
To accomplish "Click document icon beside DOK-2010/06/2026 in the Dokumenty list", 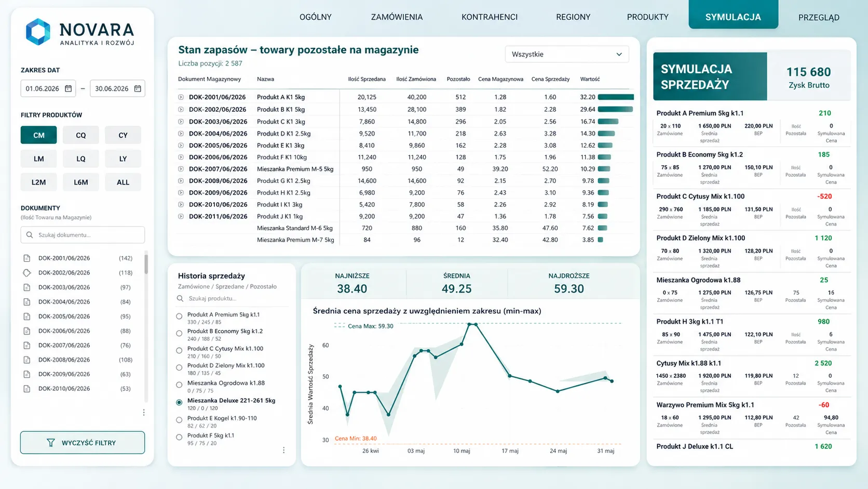I will (27, 389).
